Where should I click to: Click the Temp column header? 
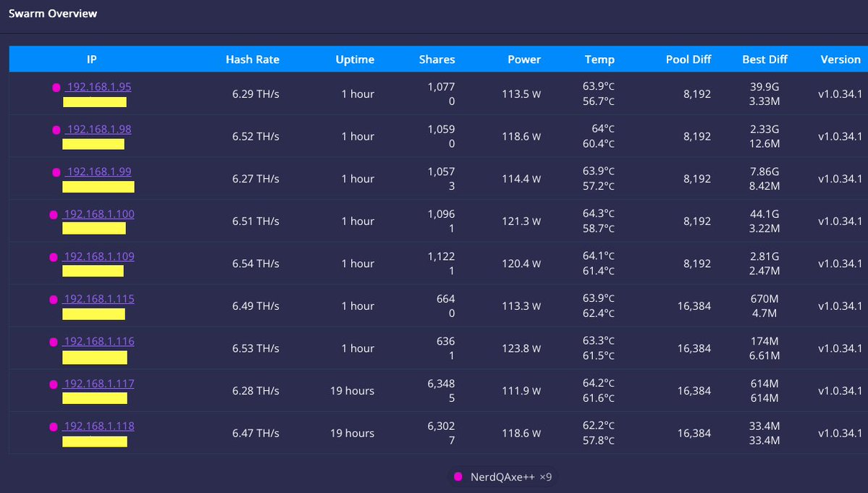[599, 59]
